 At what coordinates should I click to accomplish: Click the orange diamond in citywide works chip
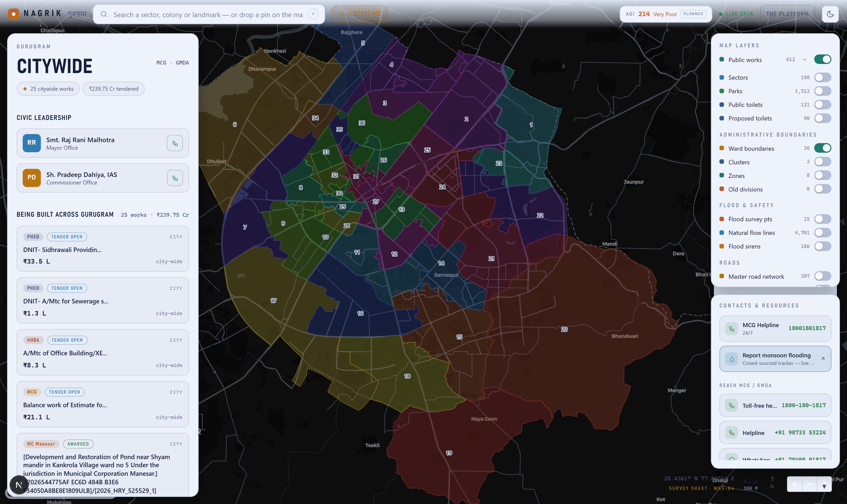[25, 89]
